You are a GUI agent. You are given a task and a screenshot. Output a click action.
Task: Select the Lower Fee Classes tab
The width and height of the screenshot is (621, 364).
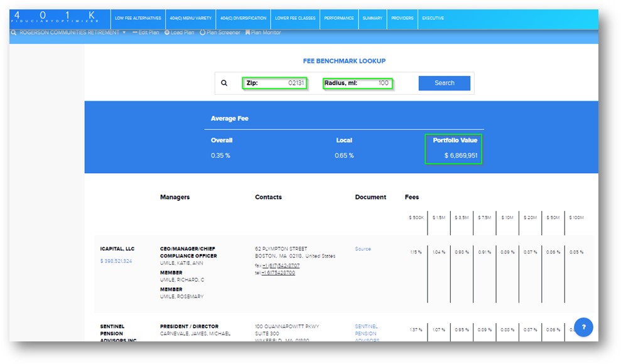(295, 18)
